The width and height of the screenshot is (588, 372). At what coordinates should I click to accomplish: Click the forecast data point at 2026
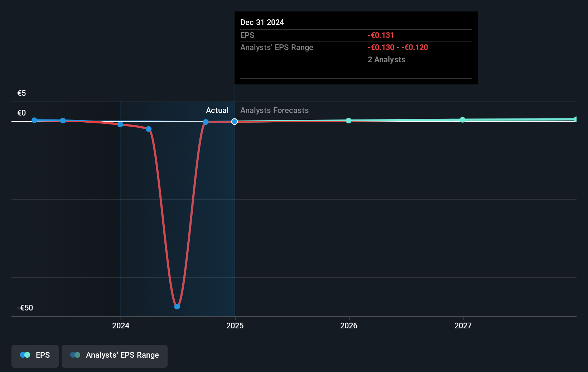tap(348, 121)
